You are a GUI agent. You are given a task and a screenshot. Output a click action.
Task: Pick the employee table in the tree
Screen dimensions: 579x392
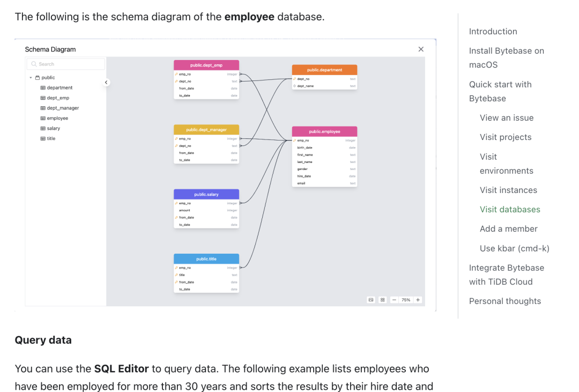(x=54, y=118)
